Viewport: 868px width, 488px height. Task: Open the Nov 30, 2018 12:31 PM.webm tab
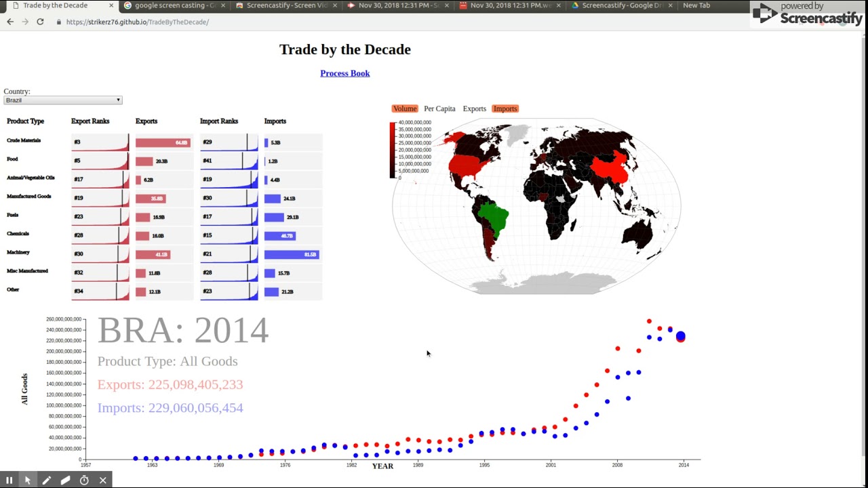511,5
